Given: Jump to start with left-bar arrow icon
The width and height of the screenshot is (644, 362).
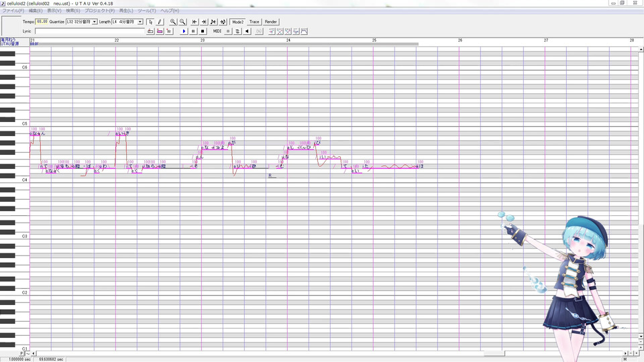Looking at the screenshot, I should [x=195, y=21].
